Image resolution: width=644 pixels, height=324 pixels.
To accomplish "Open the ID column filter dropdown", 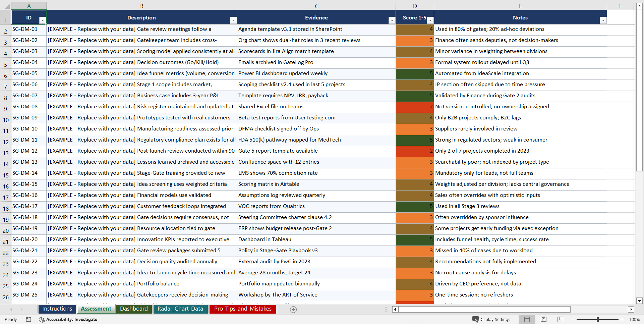I will [x=43, y=20].
